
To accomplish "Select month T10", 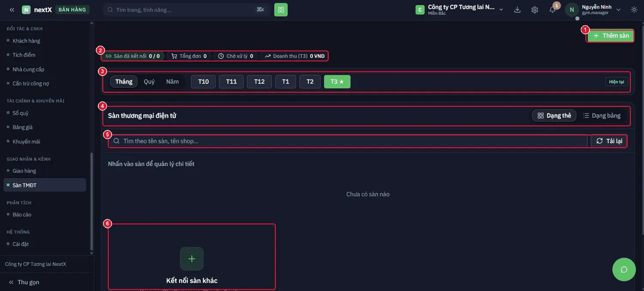I will click(204, 82).
